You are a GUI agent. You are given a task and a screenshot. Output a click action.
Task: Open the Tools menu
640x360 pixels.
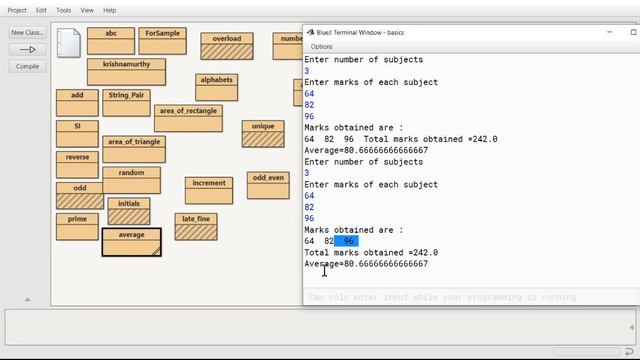[x=63, y=10]
